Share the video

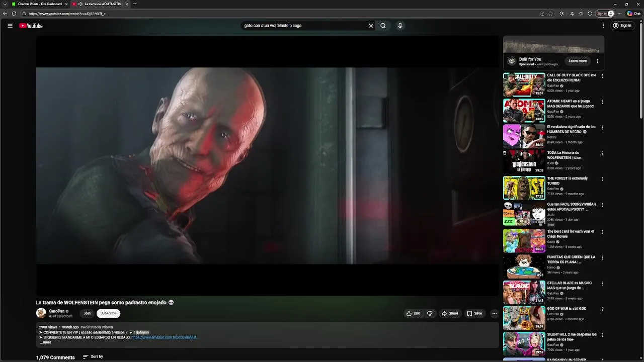point(450,313)
